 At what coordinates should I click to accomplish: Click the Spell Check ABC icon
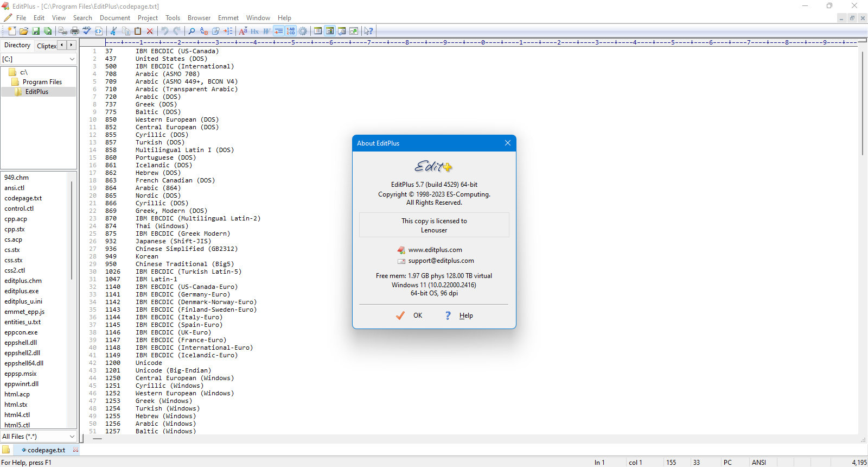[x=87, y=31]
